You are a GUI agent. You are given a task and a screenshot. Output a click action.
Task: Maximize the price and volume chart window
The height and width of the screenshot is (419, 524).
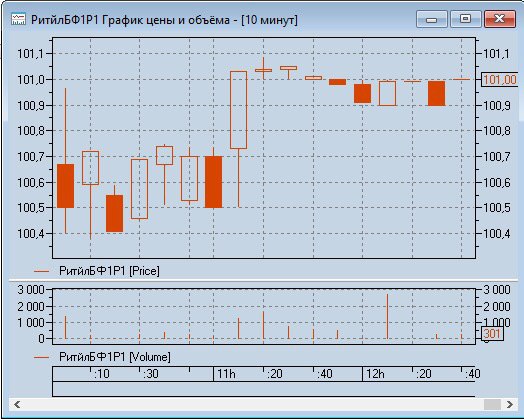(x=466, y=19)
